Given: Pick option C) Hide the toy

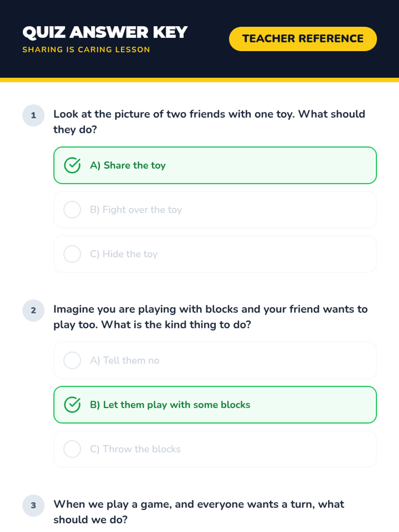Looking at the screenshot, I should click(214, 254).
